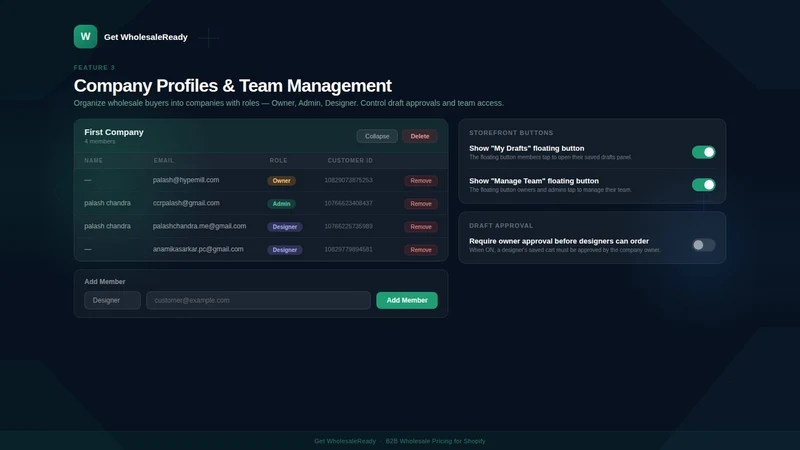
Task: Click the FEATURE 3 label
Action: pos(94,67)
